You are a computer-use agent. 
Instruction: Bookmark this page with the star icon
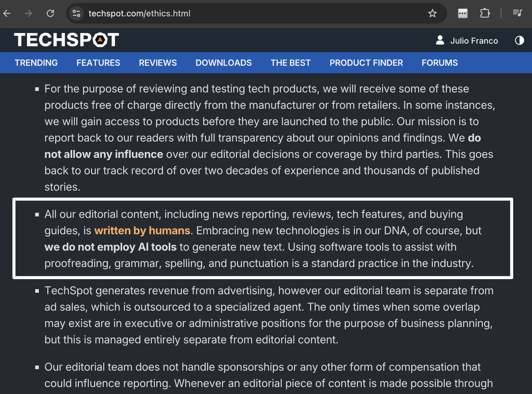[432, 13]
